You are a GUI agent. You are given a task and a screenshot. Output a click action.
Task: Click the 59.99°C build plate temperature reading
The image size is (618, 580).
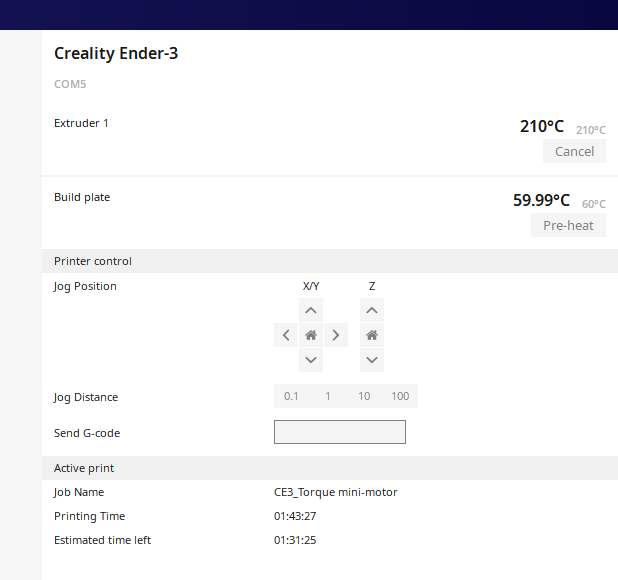coord(541,200)
